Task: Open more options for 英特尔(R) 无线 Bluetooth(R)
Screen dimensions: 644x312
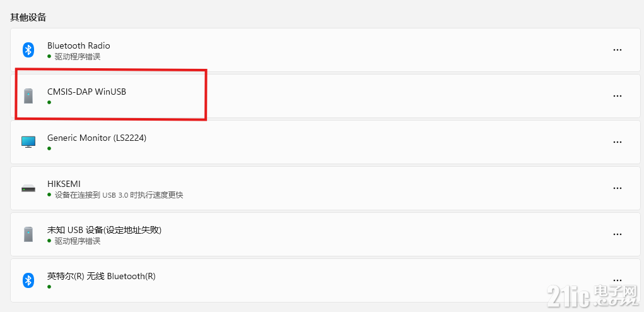Action: click(617, 280)
